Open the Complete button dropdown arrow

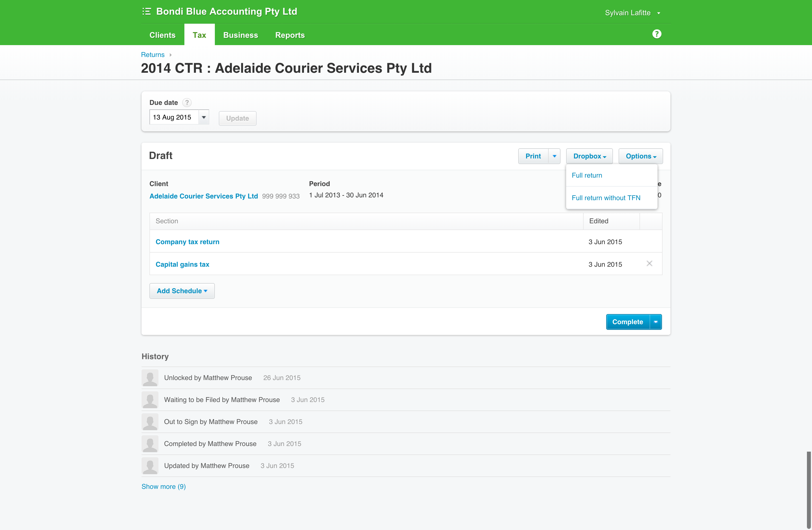click(x=656, y=322)
